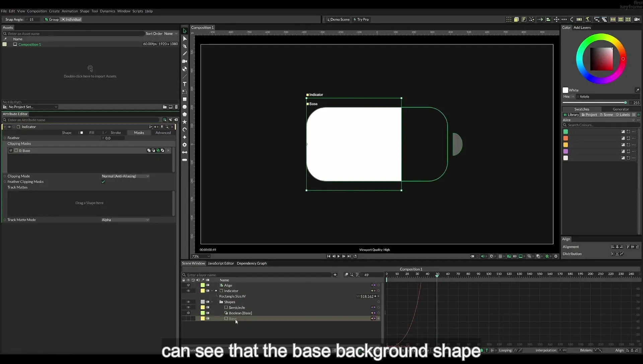Pick the Polygon shape tool
This screenshot has height=364, width=643.
(x=185, y=114)
